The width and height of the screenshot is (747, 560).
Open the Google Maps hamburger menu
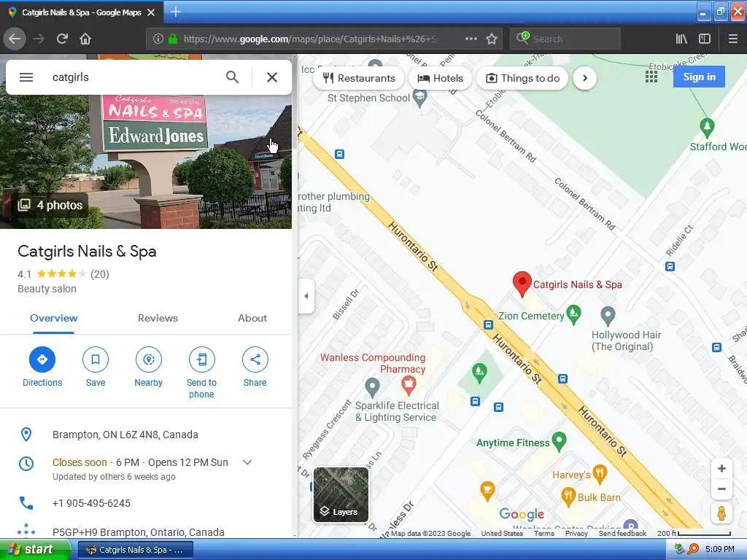click(26, 77)
